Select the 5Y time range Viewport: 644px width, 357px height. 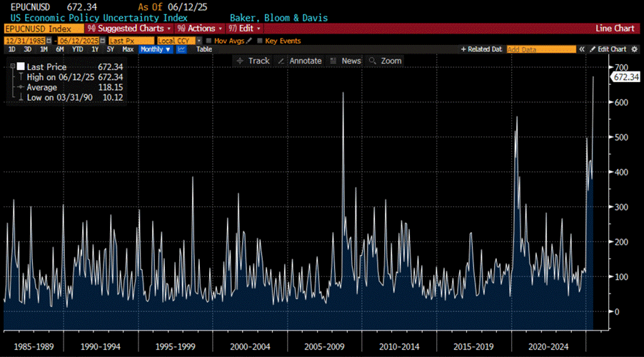click(111, 49)
